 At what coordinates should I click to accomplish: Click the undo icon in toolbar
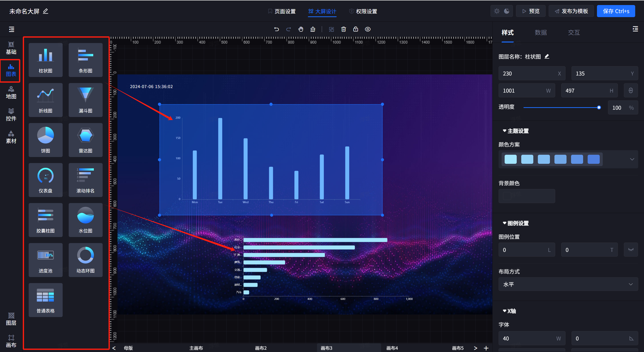coord(276,29)
